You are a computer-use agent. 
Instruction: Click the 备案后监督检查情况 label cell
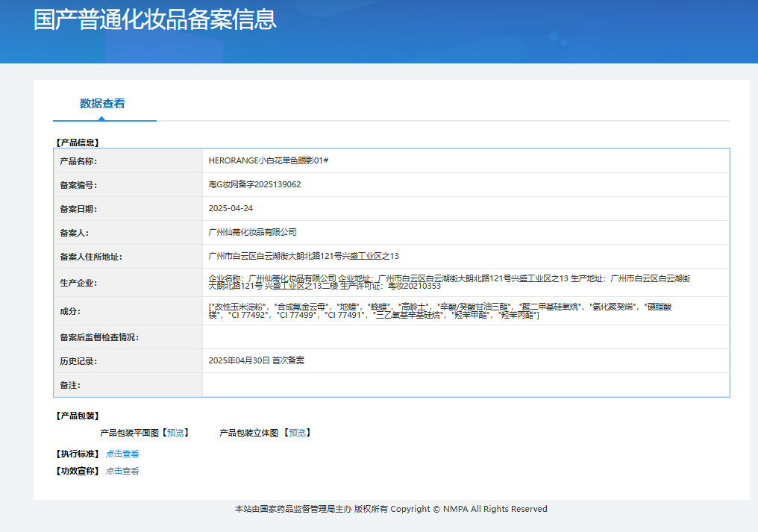128,337
